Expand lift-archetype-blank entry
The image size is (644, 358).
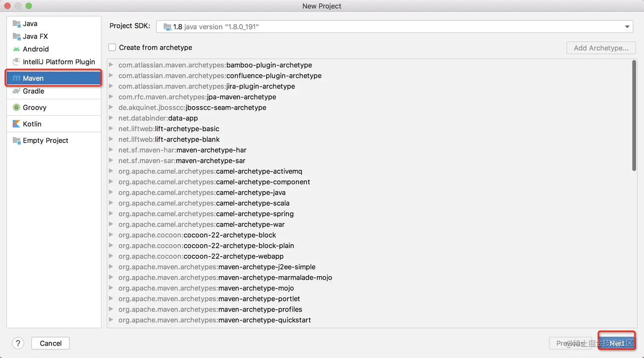point(111,139)
